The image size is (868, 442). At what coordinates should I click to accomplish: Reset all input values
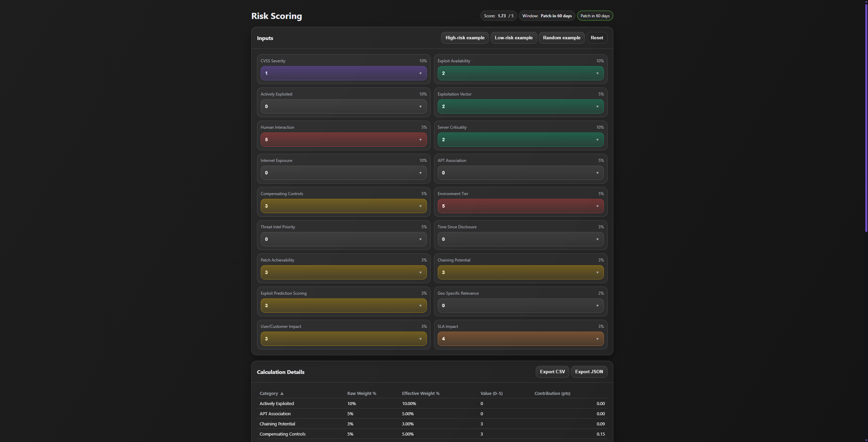click(597, 38)
